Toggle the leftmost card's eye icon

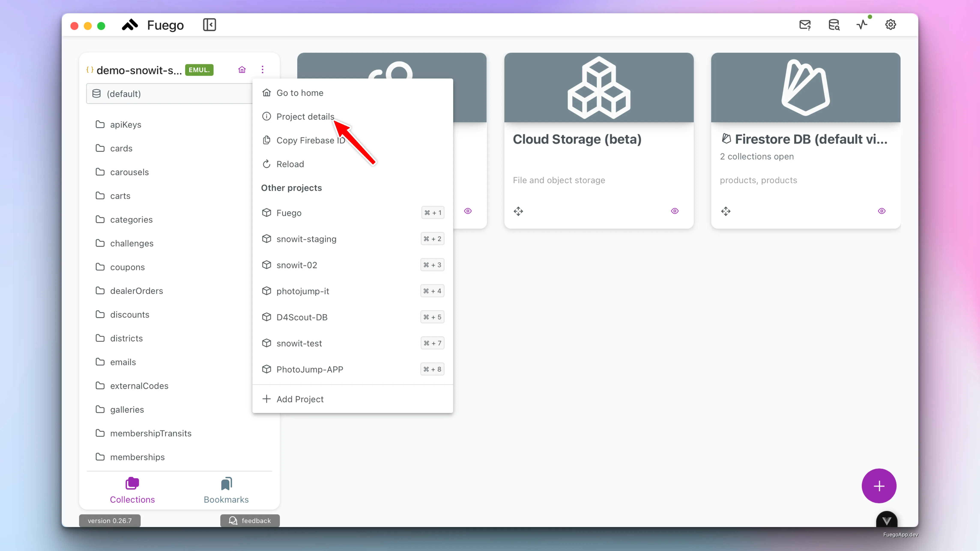coord(468,211)
